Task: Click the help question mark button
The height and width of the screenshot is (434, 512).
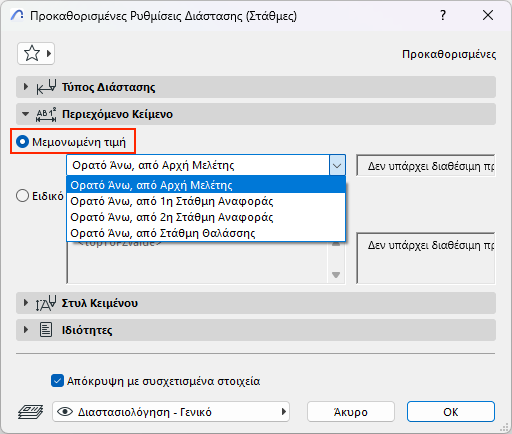Action: click(443, 15)
